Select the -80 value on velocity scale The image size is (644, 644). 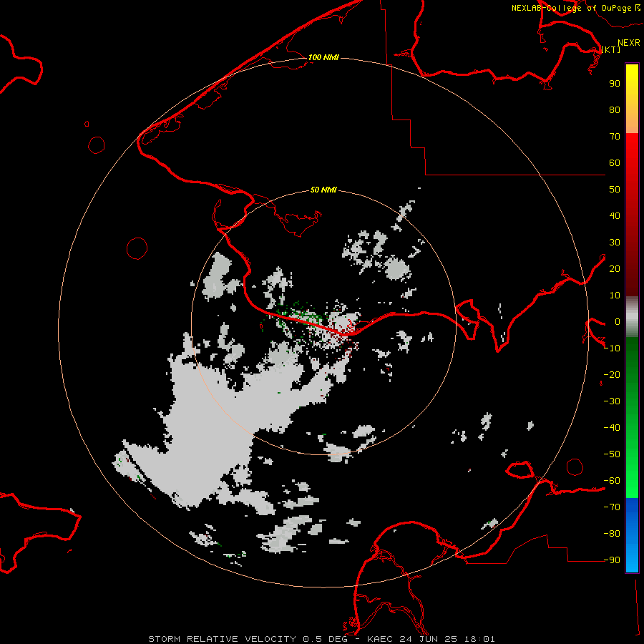[612, 534]
